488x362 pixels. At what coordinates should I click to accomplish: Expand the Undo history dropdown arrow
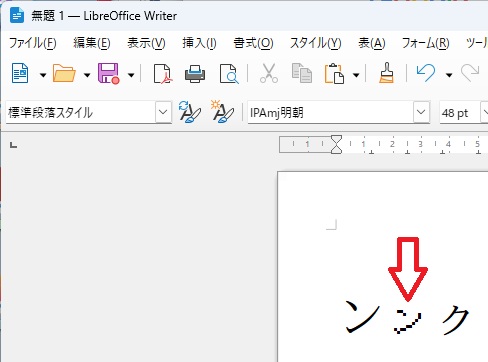[449, 75]
